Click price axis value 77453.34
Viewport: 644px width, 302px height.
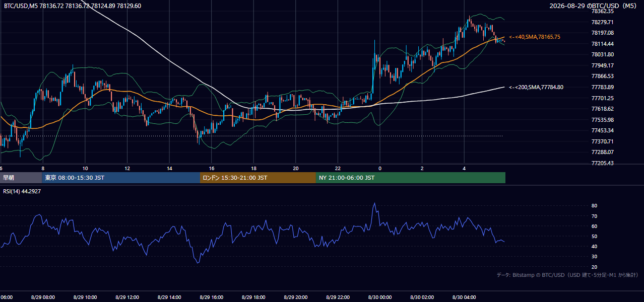(602, 130)
